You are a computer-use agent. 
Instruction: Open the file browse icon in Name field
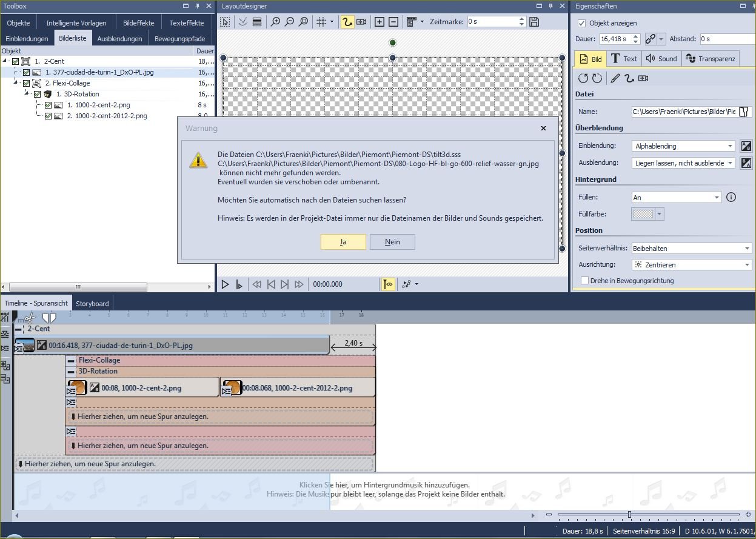point(744,112)
